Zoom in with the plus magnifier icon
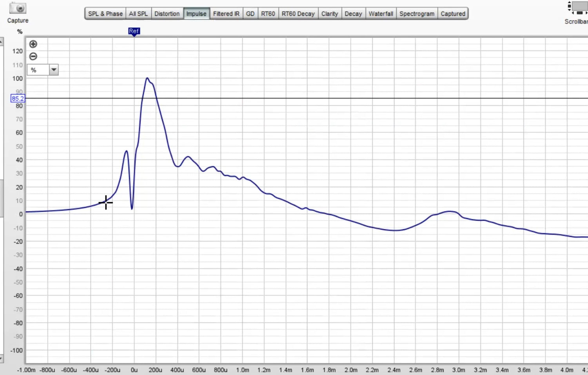The height and width of the screenshot is (375, 588). pos(33,44)
